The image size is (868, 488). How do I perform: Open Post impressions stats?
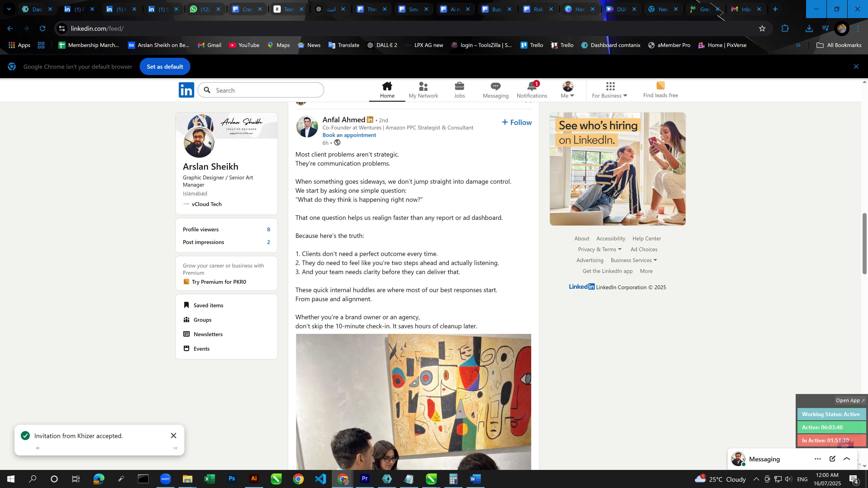(226, 242)
